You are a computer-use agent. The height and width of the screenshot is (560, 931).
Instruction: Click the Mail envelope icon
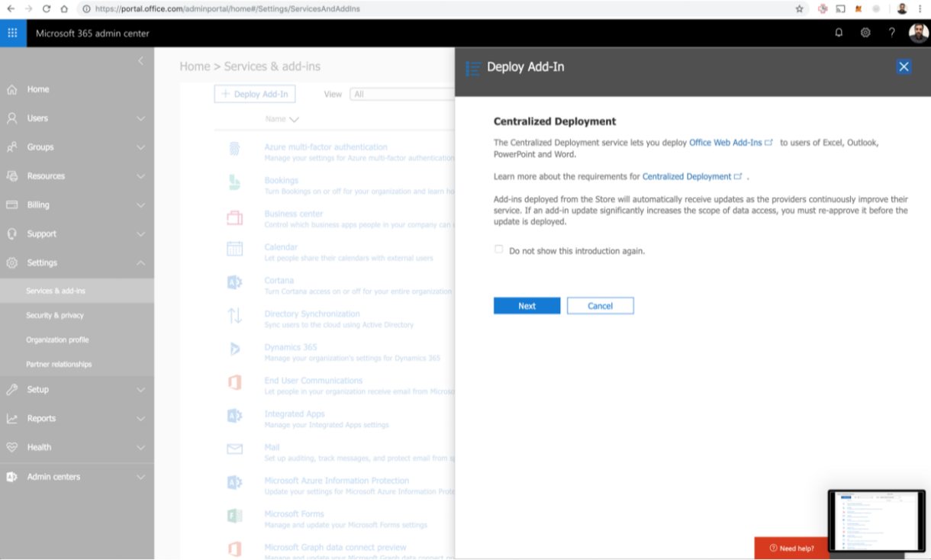coord(235,449)
